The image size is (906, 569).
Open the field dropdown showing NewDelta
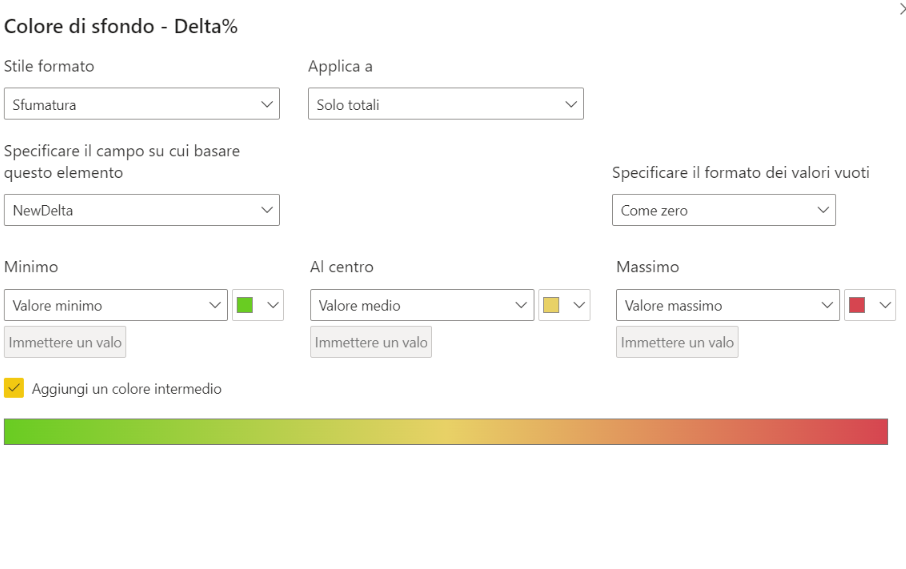click(x=142, y=210)
